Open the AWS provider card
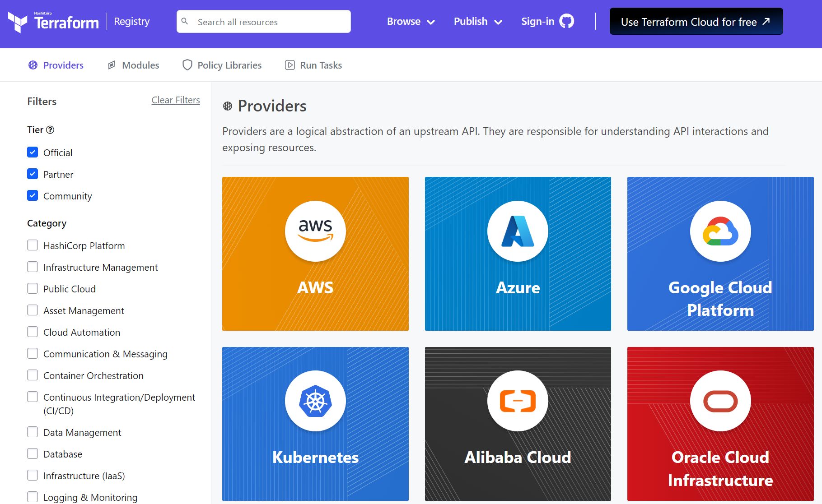The height and width of the screenshot is (504, 822). coord(315,254)
